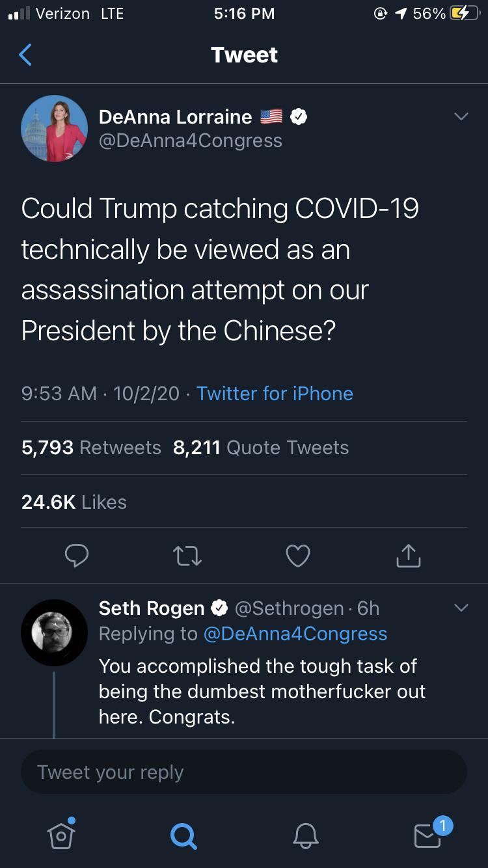Like the tweet using the heart icon

click(x=298, y=555)
